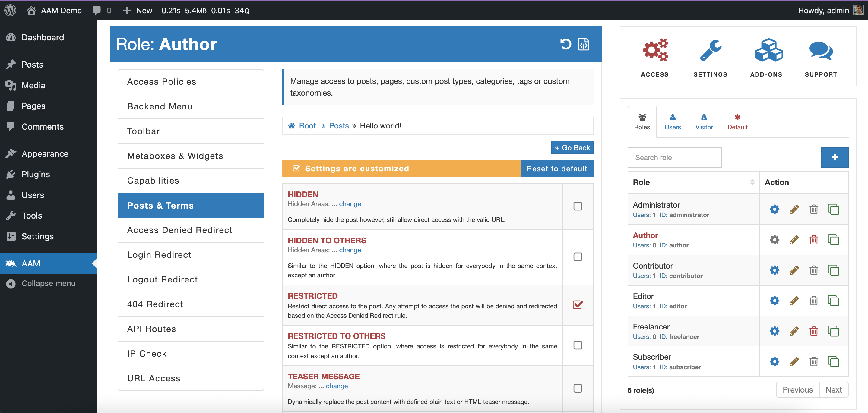Click the home Root breadcrumb icon
868x413 pixels.
[x=291, y=126]
